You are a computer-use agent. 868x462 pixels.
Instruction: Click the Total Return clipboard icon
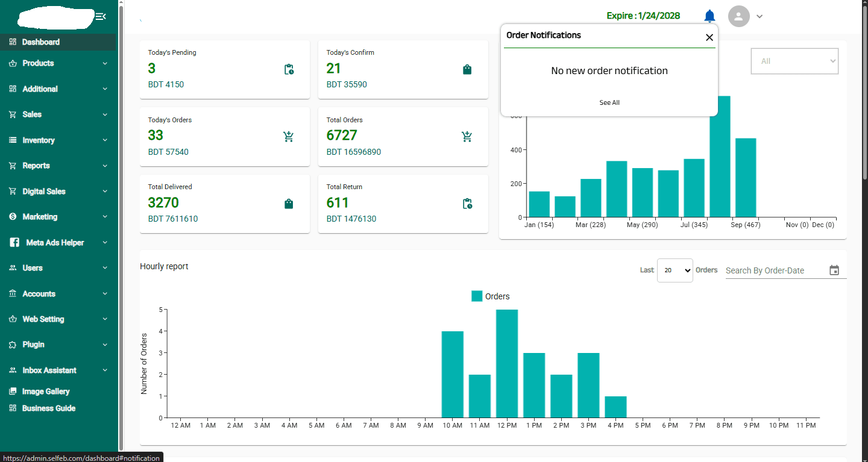tap(467, 204)
